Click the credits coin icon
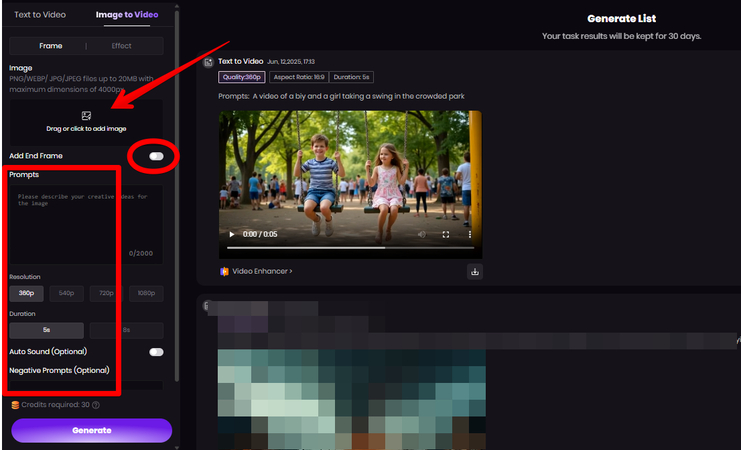This screenshot has height=450, width=741. 15,405
